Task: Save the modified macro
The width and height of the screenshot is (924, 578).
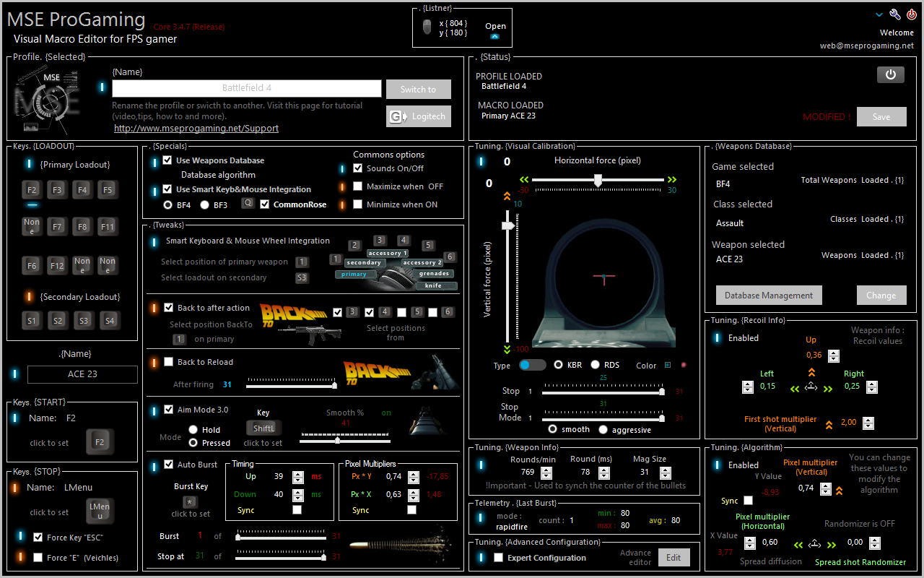Action: (x=881, y=117)
